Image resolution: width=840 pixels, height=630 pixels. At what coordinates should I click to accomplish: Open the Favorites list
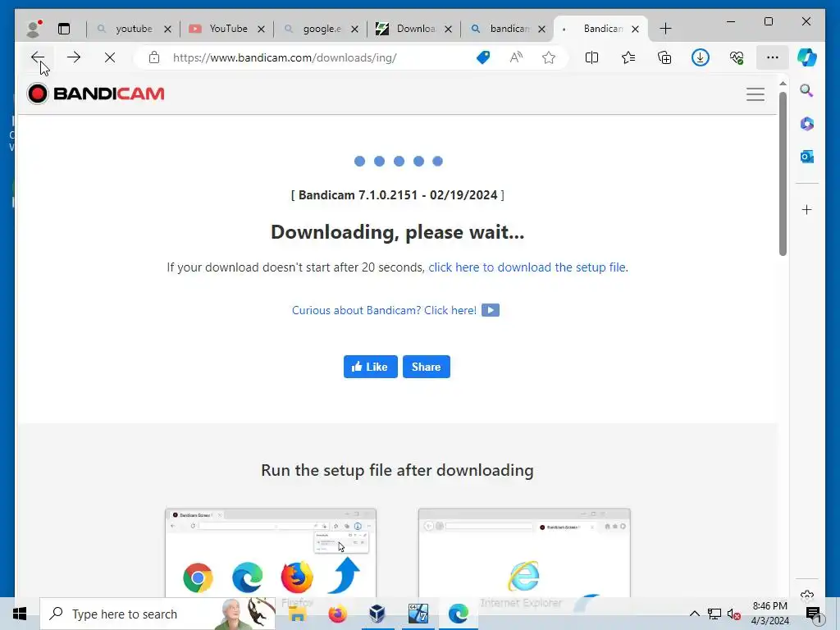pyautogui.click(x=628, y=57)
